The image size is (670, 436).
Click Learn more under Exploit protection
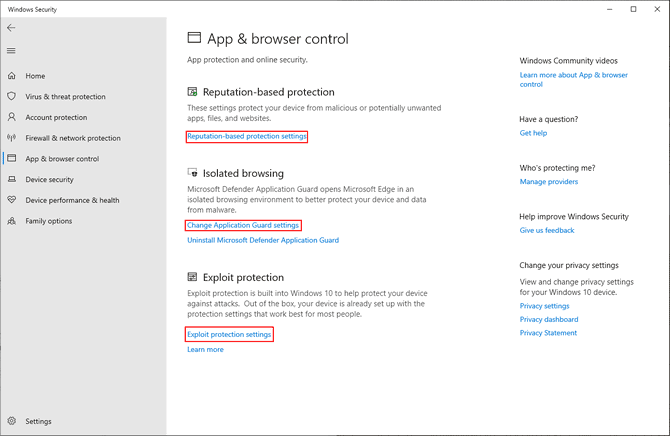(x=205, y=349)
